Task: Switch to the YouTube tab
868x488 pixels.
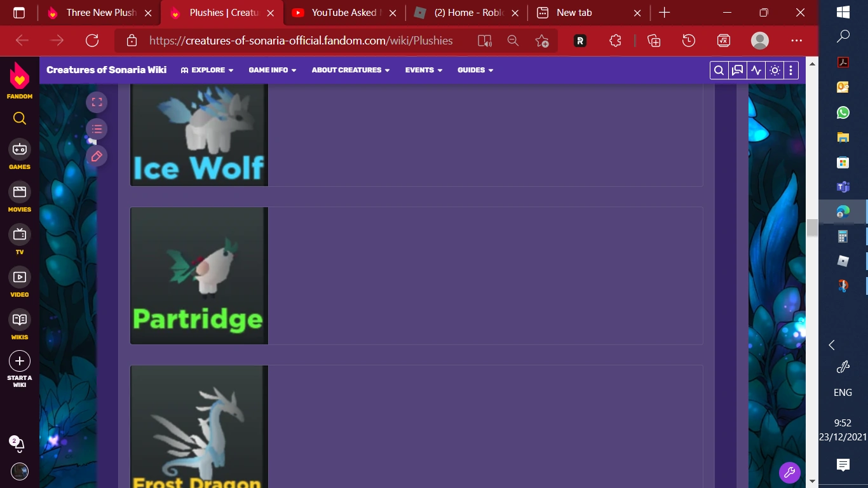Action: [x=343, y=12]
